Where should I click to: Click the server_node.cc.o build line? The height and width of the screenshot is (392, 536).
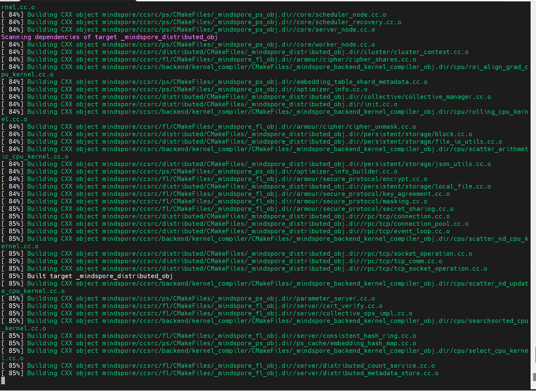pyautogui.click(x=188, y=30)
